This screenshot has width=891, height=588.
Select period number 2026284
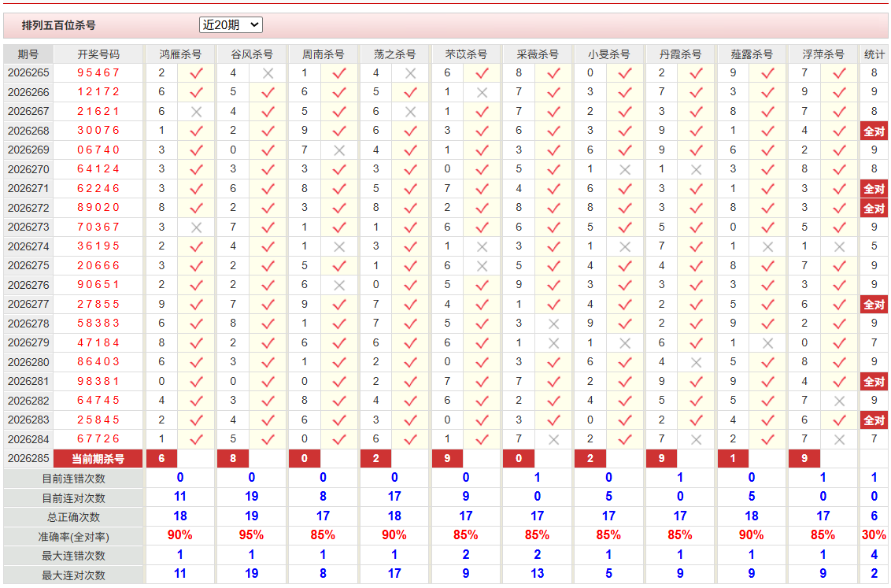click(28, 439)
